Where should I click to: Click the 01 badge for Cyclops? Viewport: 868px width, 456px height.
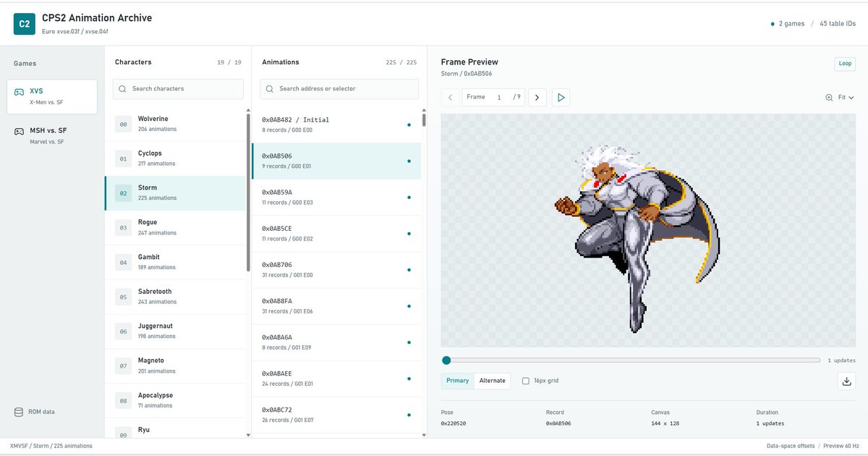(x=123, y=159)
